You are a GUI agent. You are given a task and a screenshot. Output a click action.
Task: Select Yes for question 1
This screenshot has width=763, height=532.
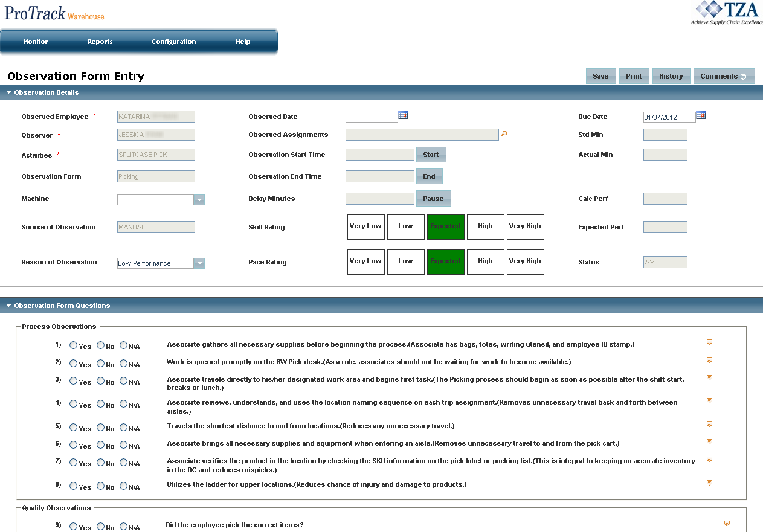(73, 345)
